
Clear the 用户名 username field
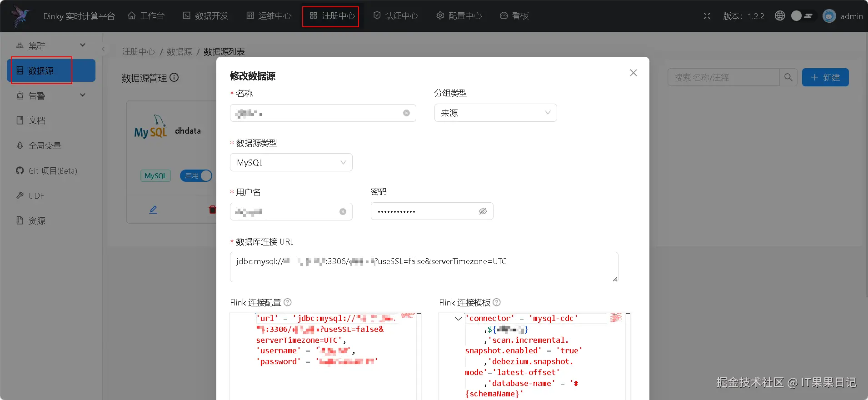(x=343, y=211)
